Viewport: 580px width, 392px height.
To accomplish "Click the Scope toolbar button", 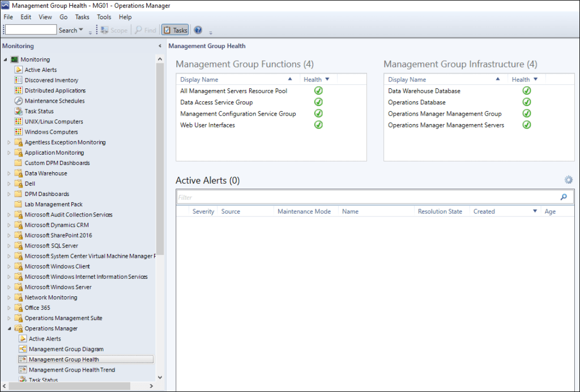I will [114, 31].
